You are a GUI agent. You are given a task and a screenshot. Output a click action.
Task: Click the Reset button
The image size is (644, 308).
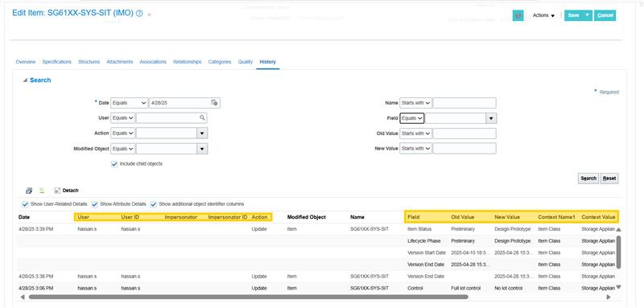pyautogui.click(x=609, y=179)
